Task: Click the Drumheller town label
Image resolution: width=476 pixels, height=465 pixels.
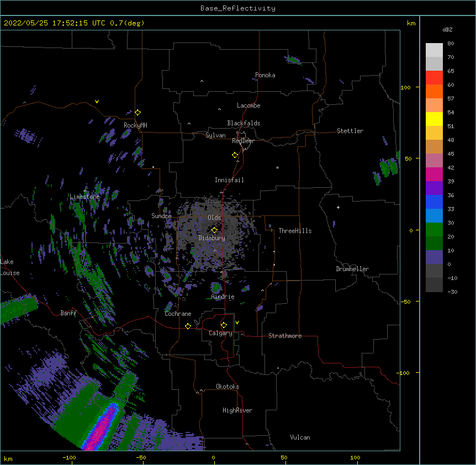Action: tap(352, 269)
